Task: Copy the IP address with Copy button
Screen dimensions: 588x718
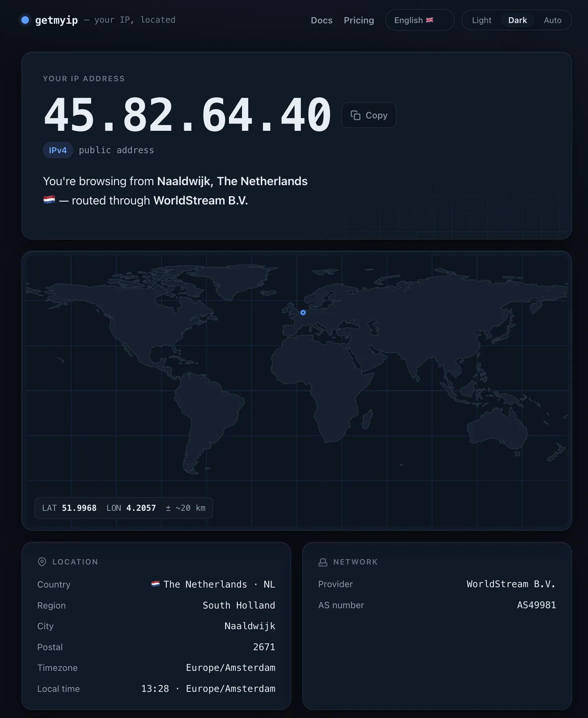Action: (369, 115)
